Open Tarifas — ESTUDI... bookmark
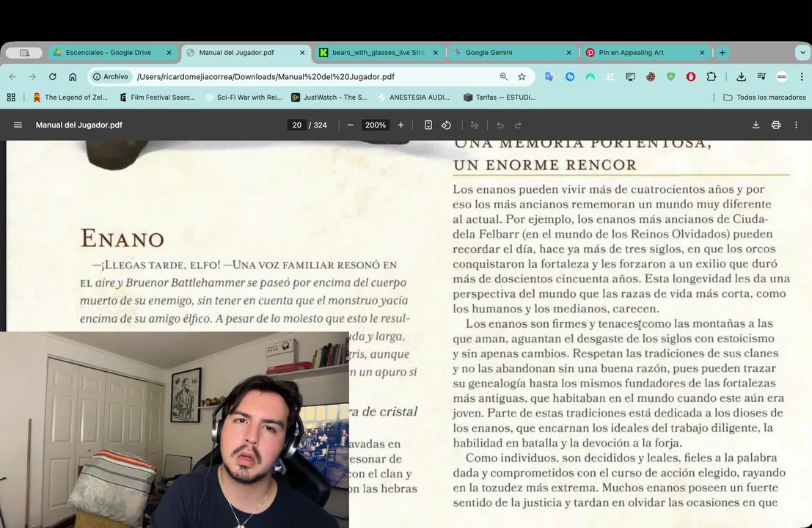Image resolution: width=812 pixels, height=528 pixels. [x=500, y=98]
